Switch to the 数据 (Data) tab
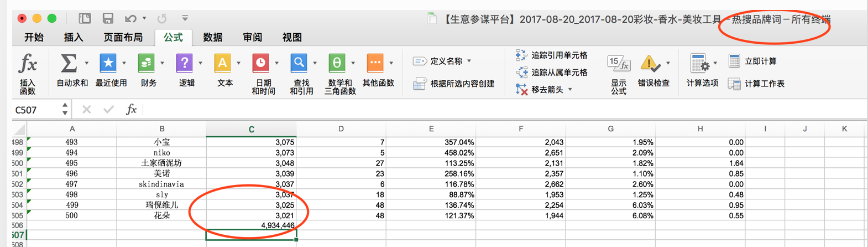 [x=213, y=37]
